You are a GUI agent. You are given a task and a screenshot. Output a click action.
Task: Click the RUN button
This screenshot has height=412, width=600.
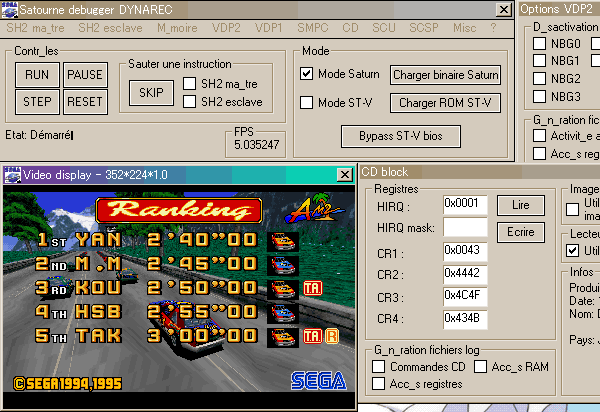click(37, 75)
